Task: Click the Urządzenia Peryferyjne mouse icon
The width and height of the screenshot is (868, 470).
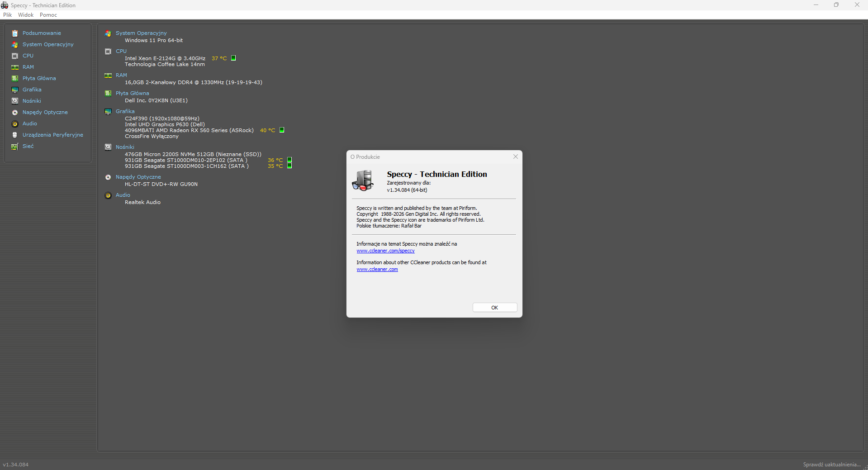Action: (x=15, y=135)
